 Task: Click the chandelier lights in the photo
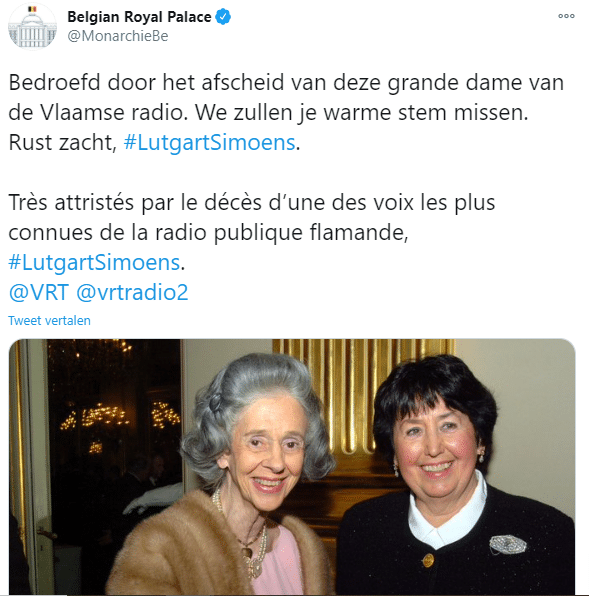120,418
